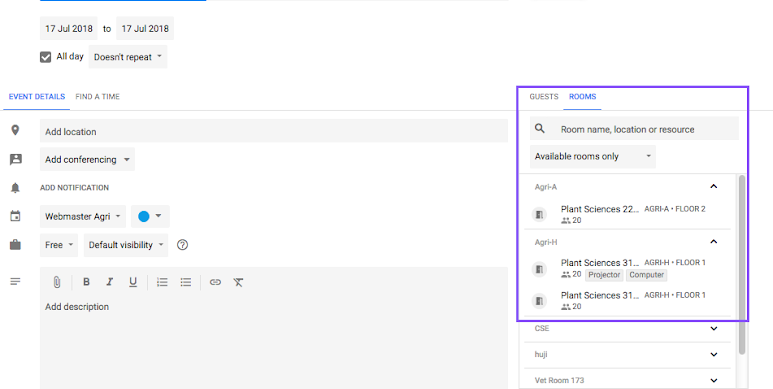This screenshot has width=773, height=389.
Task: Open the Default visibility dropdown
Action: tap(126, 245)
